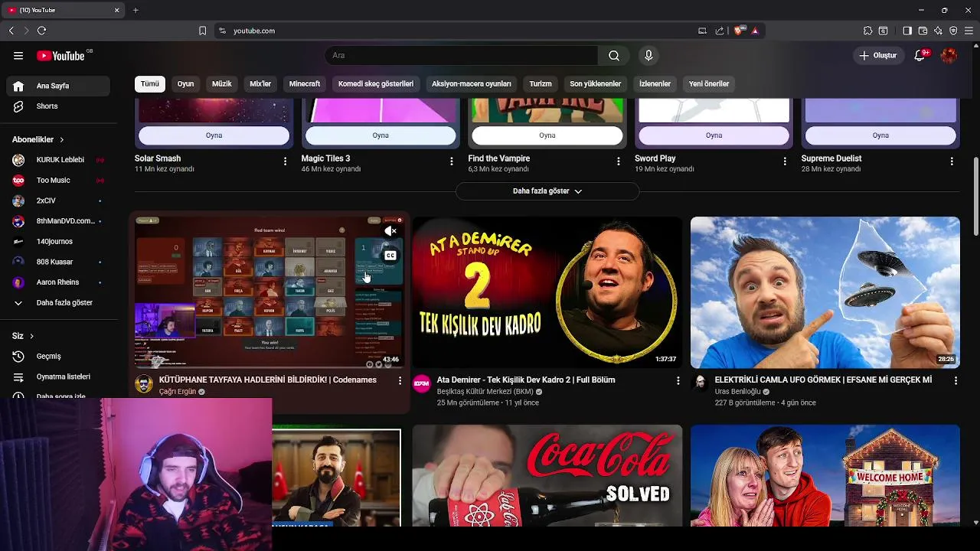This screenshot has width=980, height=551.
Task: Select Komedi skeç gösterileri chip
Action: [x=376, y=84]
